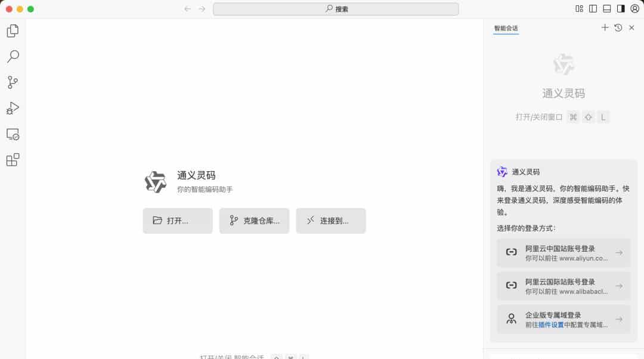
Task: Open the Remote Explorer icon
Action: point(13,134)
